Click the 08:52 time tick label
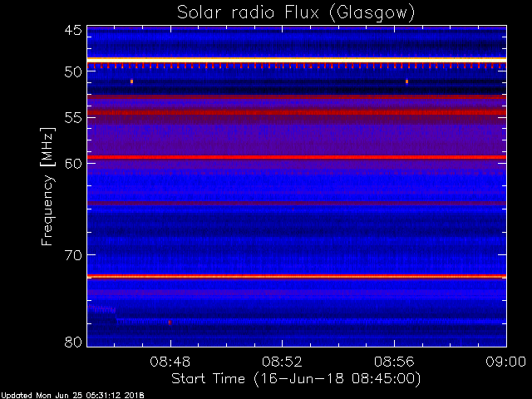Viewport: 532px width, 399px height. [x=282, y=362]
